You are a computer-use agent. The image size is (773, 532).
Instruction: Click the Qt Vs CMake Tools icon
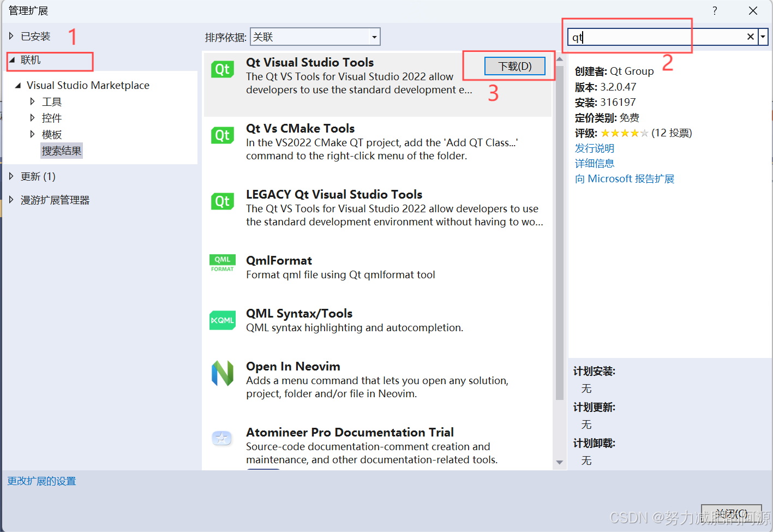pyautogui.click(x=223, y=135)
